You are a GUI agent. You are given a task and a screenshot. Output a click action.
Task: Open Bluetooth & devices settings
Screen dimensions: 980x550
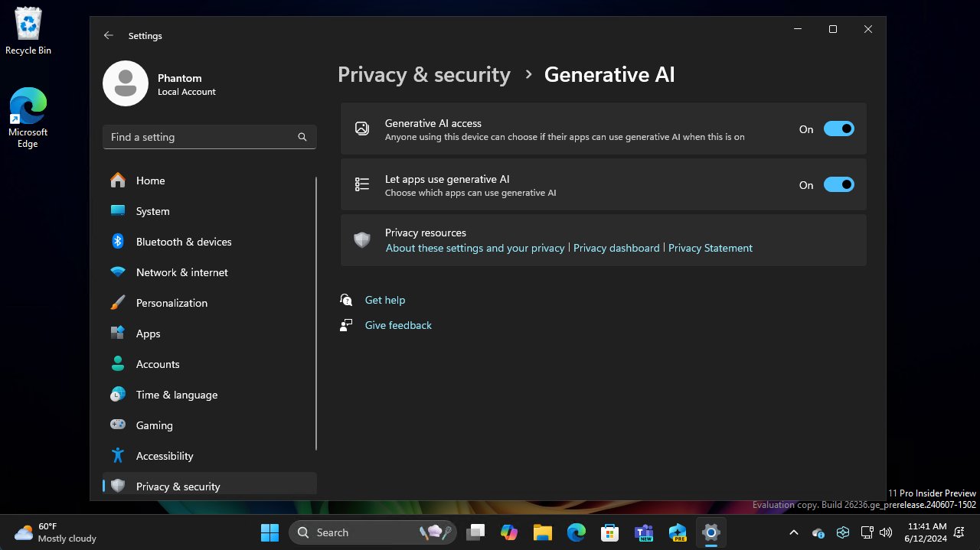(183, 242)
